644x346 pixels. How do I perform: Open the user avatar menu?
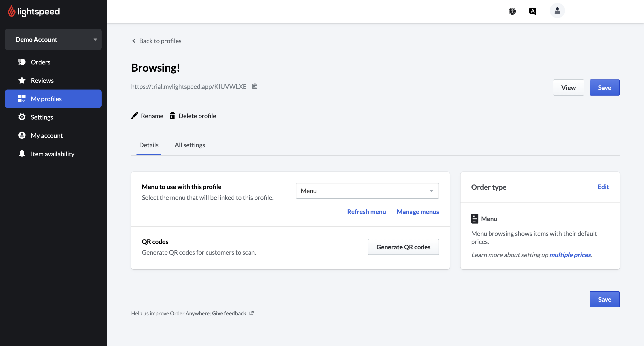pos(557,11)
